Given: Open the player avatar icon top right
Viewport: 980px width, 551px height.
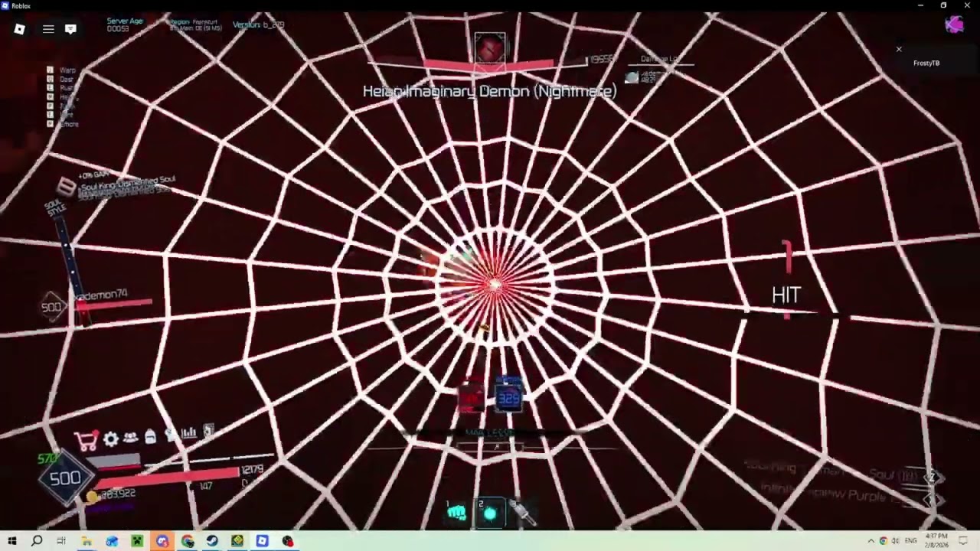Looking at the screenshot, I should coord(955,25).
